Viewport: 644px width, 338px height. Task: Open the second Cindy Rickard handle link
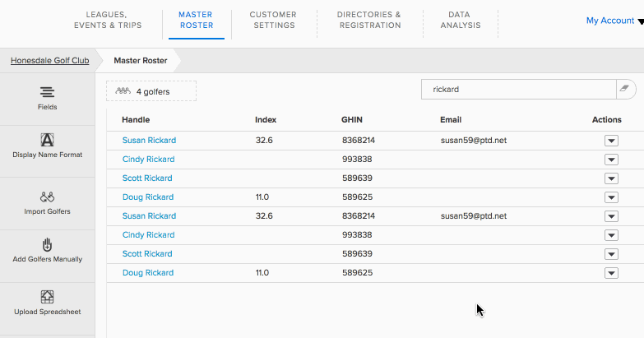coord(148,234)
